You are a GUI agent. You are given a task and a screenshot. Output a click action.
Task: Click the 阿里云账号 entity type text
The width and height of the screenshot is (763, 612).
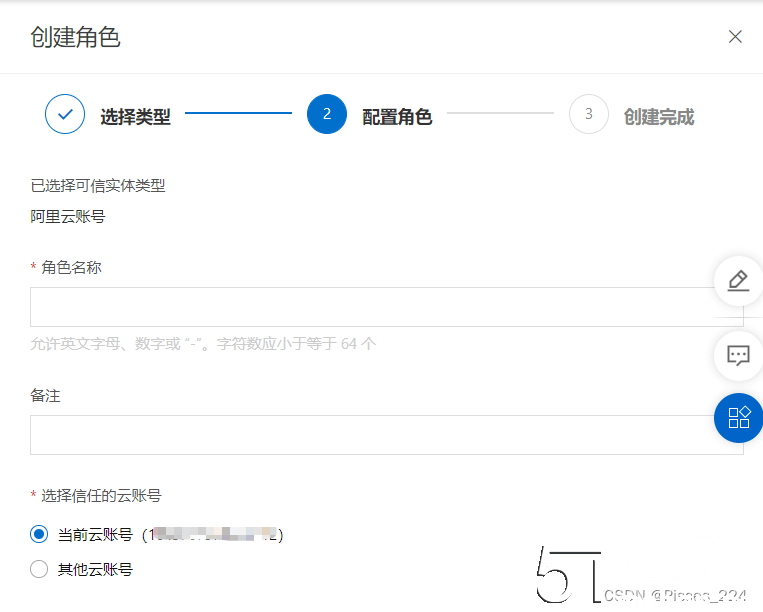point(68,216)
